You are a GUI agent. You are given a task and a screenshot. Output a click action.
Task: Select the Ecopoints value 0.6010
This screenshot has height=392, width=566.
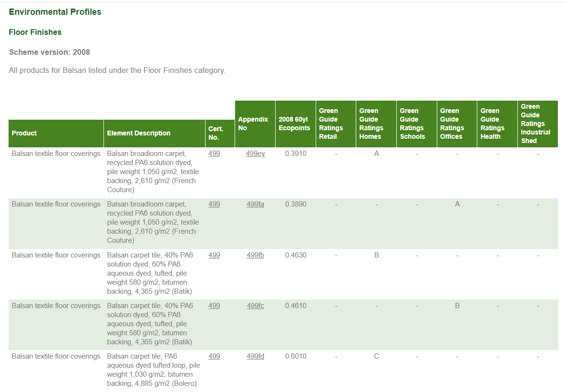pos(296,356)
